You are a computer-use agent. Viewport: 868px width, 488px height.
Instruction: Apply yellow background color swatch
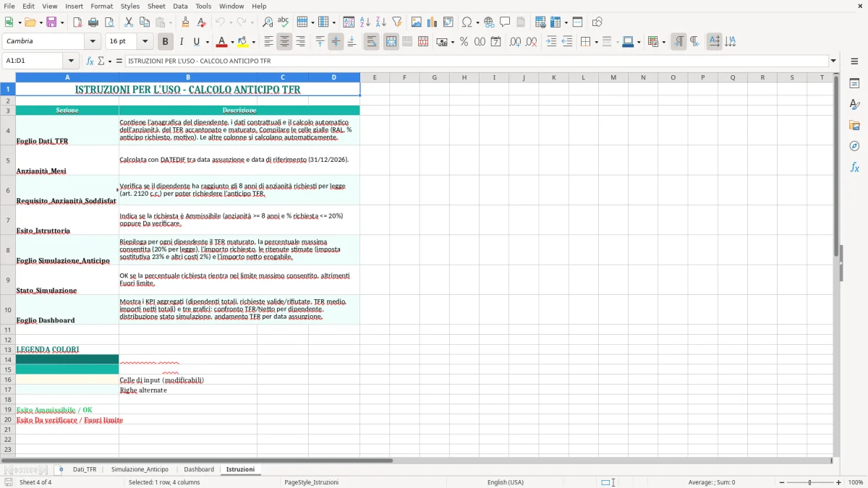pyautogui.click(x=243, y=42)
